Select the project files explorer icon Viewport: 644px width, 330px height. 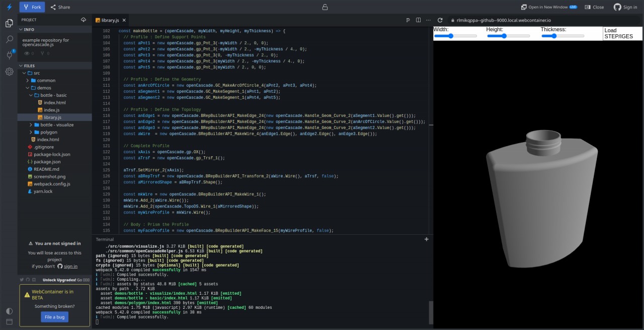point(9,23)
